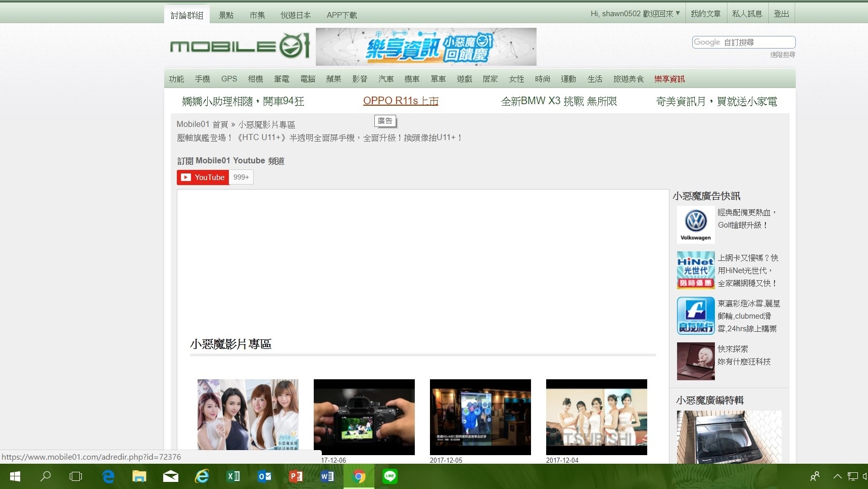Screen dimensions: 868x489
Task: Switch to Chrome on the taskbar
Action: pos(359,476)
